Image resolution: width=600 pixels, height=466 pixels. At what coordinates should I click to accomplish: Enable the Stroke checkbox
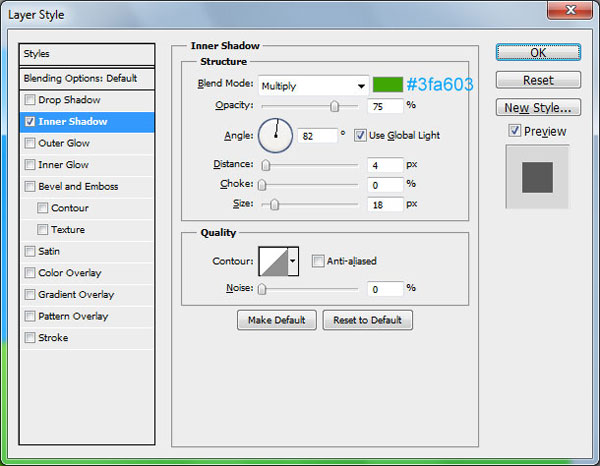(30, 338)
